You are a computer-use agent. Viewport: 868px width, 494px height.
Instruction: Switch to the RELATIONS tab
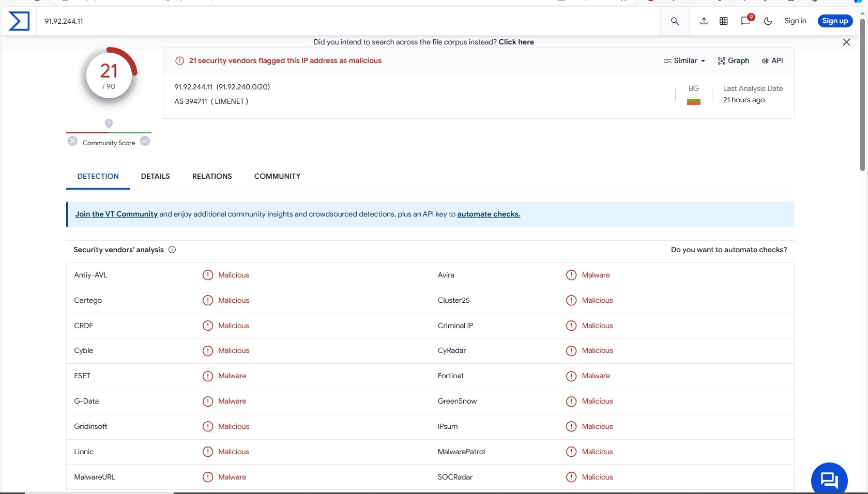point(212,176)
